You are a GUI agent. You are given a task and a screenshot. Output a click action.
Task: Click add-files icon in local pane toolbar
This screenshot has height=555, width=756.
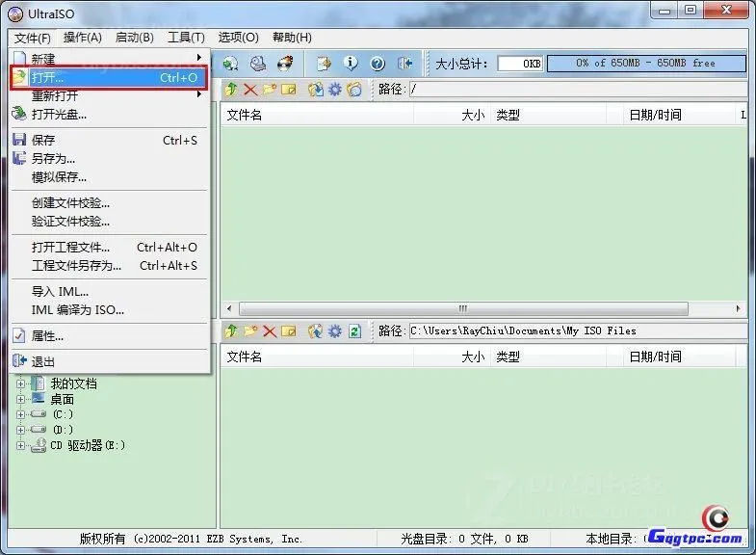pos(316,330)
